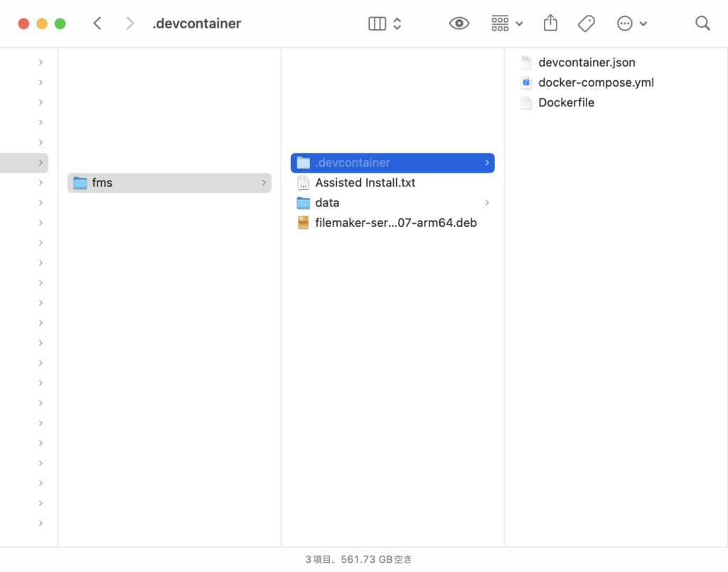The height and width of the screenshot is (572, 728).
Task: Open the devcontainer.json file
Action: point(588,62)
